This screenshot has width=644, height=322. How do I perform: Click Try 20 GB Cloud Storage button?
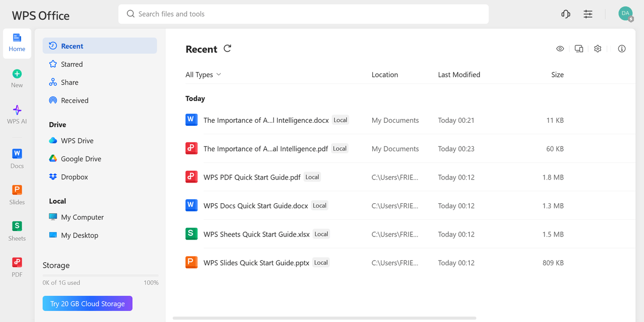[88, 303]
